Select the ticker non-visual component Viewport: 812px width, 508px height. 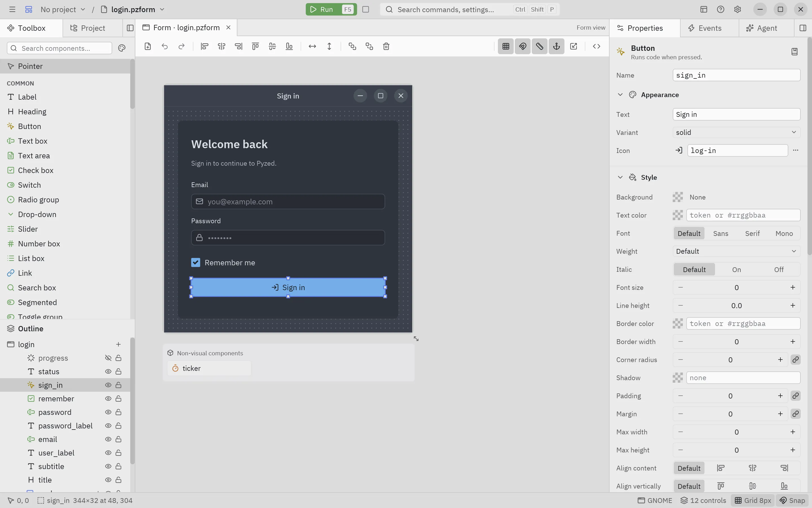[x=209, y=368]
